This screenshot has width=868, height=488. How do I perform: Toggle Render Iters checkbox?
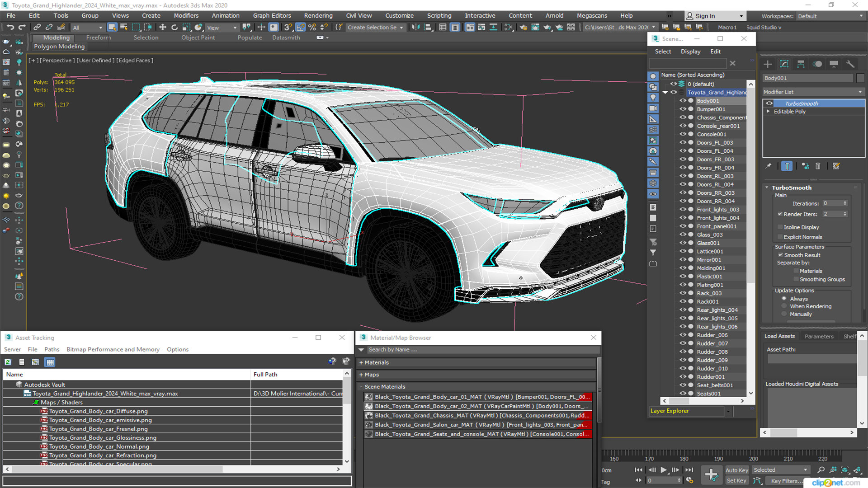coord(780,214)
